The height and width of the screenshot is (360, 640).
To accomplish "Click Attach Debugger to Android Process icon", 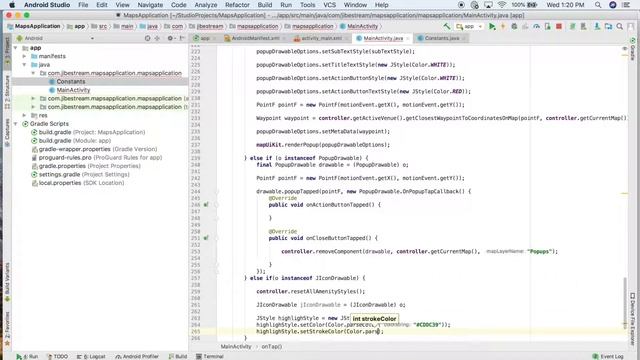I will click(x=548, y=27).
